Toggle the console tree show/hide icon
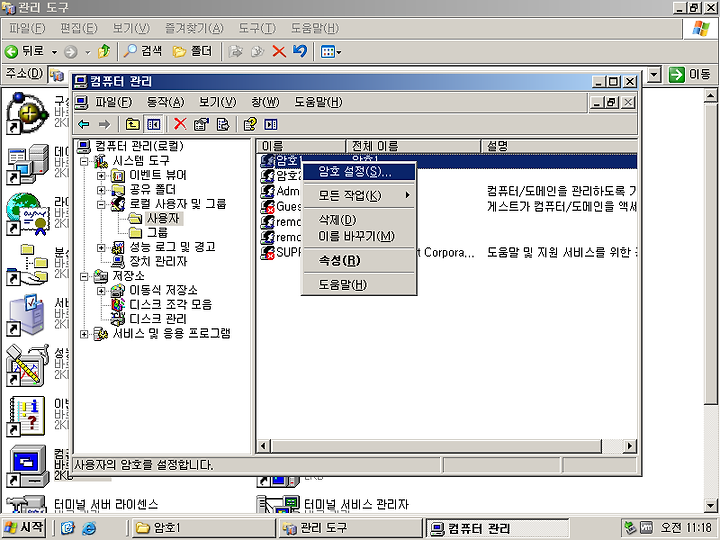The height and width of the screenshot is (540, 720). (153, 124)
